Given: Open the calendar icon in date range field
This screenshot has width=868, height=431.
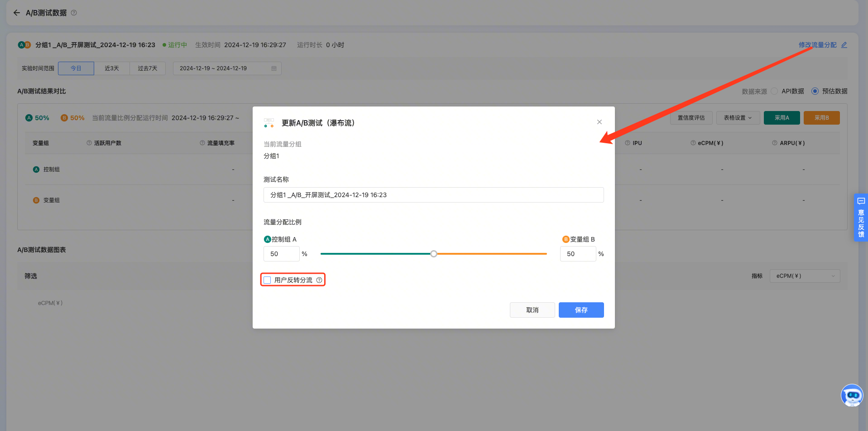Looking at the screenshot, I should pyautogui.click(x=274, y=68).
